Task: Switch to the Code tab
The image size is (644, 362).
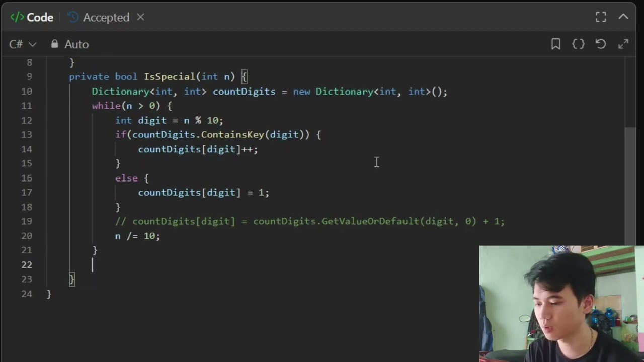Action: (x=32, y=17)
